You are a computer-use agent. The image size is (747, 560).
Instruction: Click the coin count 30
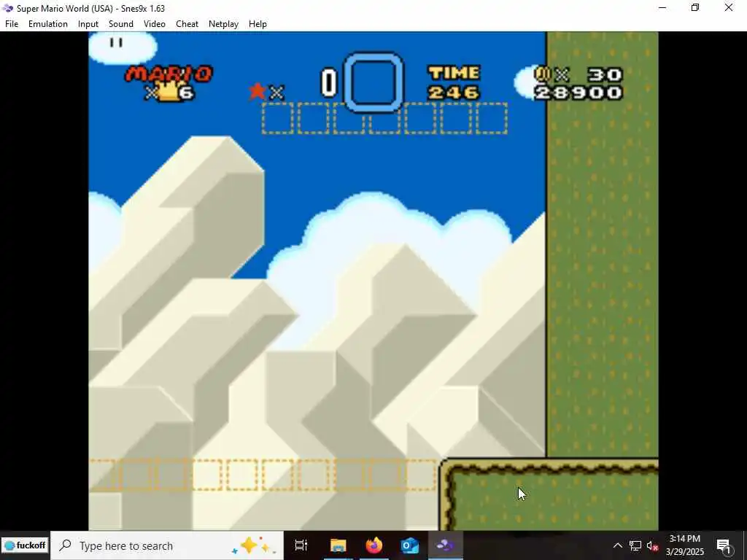[605, 74]
